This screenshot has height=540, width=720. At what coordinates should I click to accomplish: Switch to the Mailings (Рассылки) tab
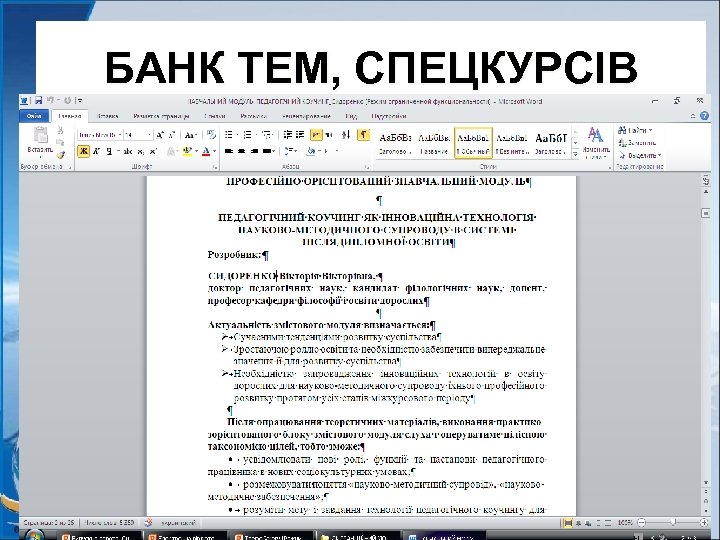click(253, 116)
